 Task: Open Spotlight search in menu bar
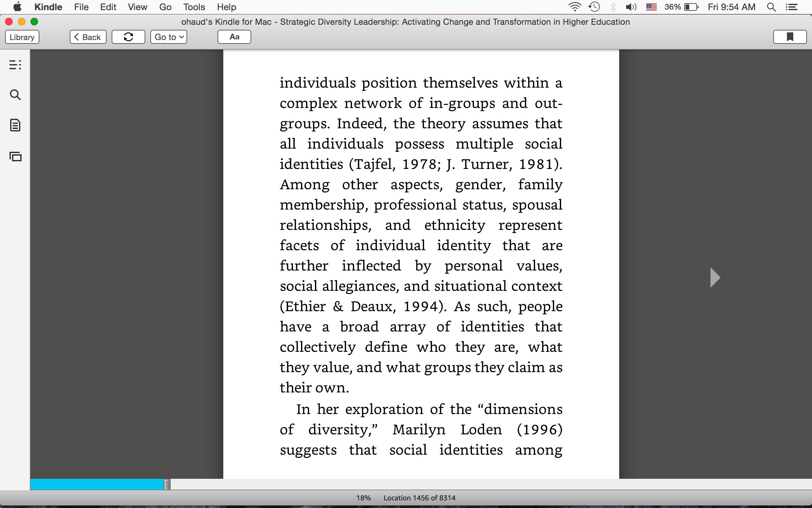click(x=771, y=7)
